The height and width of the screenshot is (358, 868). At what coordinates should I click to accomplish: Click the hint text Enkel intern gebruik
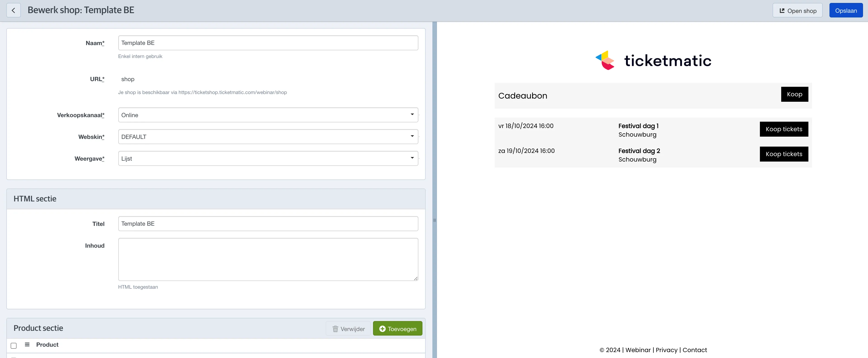pos(140,56)
